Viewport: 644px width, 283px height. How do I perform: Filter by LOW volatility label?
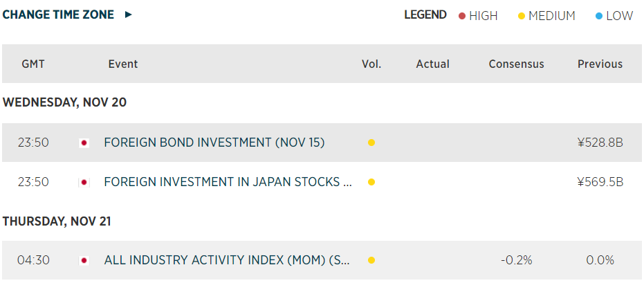[x=619, y=16]
